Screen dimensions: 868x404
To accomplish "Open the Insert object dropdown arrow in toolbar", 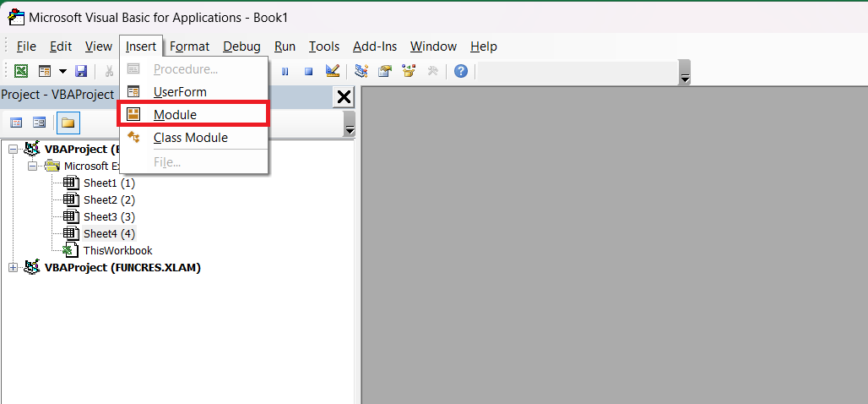I will tap(62, 71).
